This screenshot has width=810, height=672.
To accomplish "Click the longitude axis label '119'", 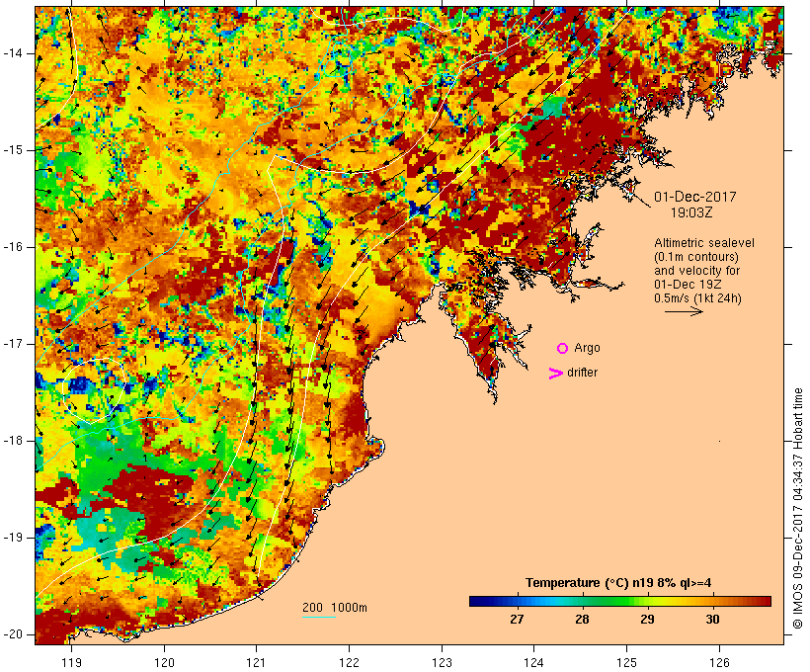I will [x=71, y=662].
